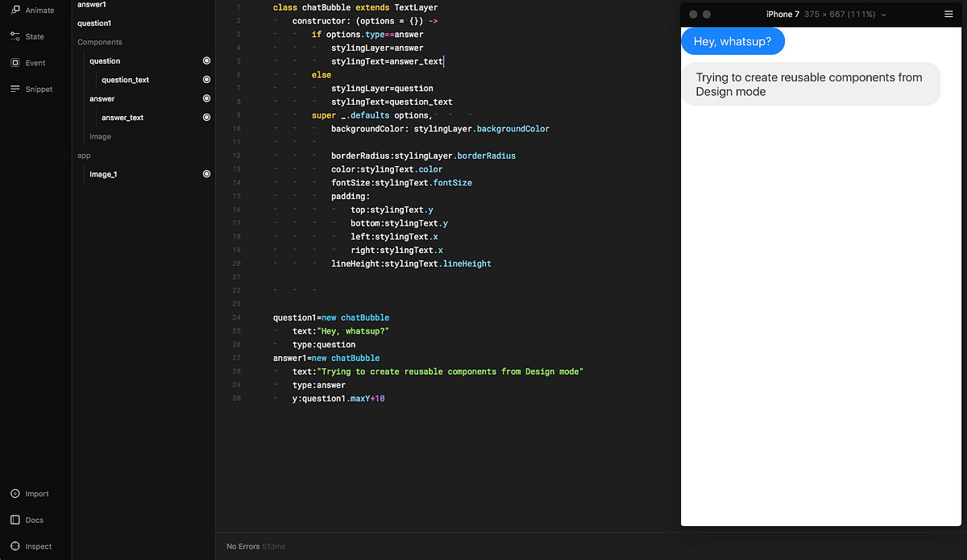The width and height of the screenshot is (967, 560).
Task: Click the Snippet label
Action: point(39,89)
